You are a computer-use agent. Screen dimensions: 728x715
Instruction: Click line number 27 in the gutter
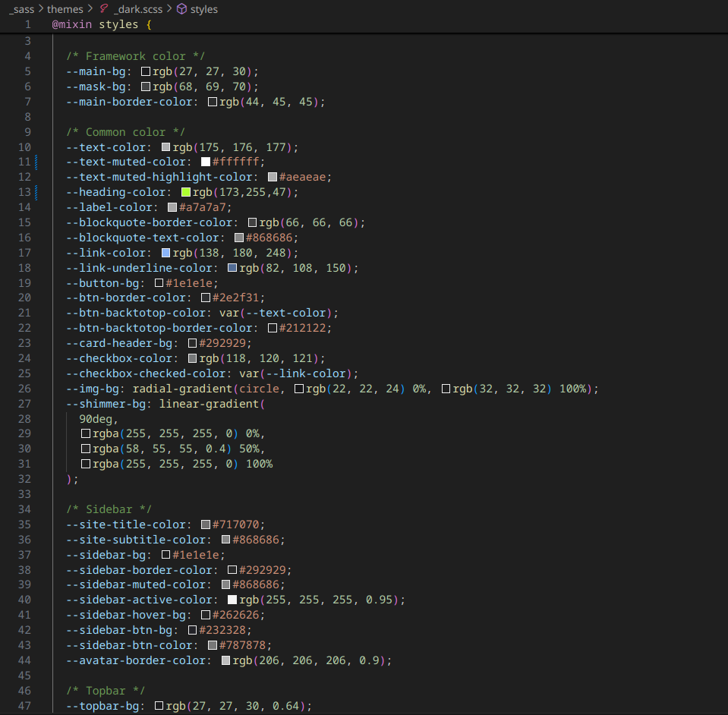[x=24, y=404]
